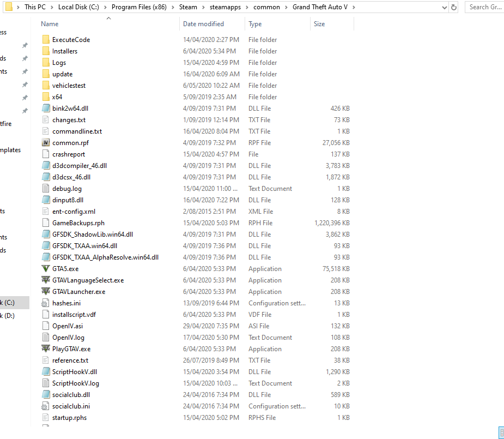Image resolution: width=504 pixels, height=439 pixels.
Task: Navigate to Steam breadcrumb segment
Action: tap(188, 7)
